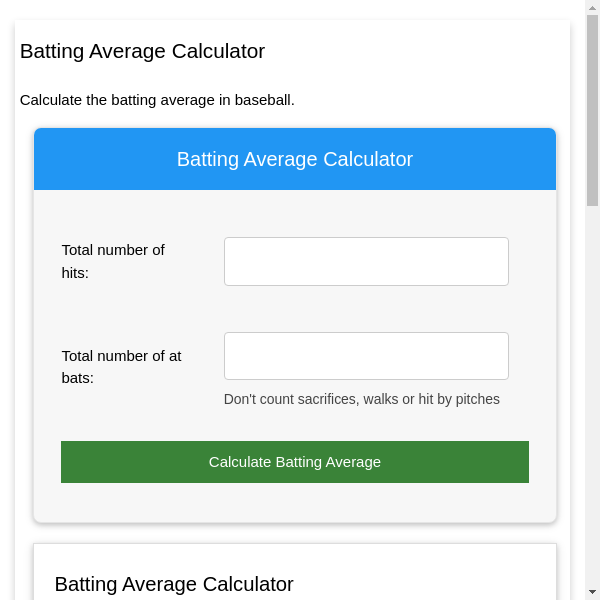Click the Total number of hits input field

[x=366, y=261]
